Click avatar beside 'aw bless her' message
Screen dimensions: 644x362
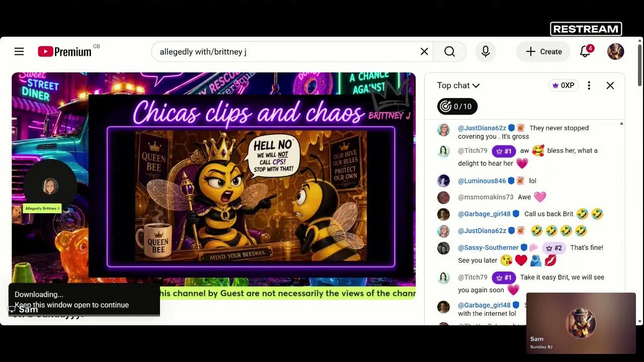coord(443,152)
